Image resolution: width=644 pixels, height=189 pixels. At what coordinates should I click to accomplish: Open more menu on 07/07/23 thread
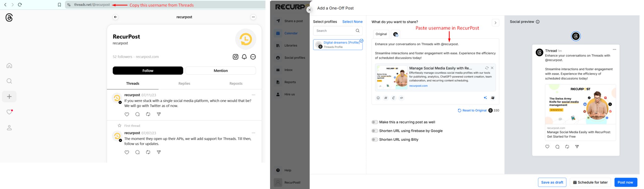[253, 133]
